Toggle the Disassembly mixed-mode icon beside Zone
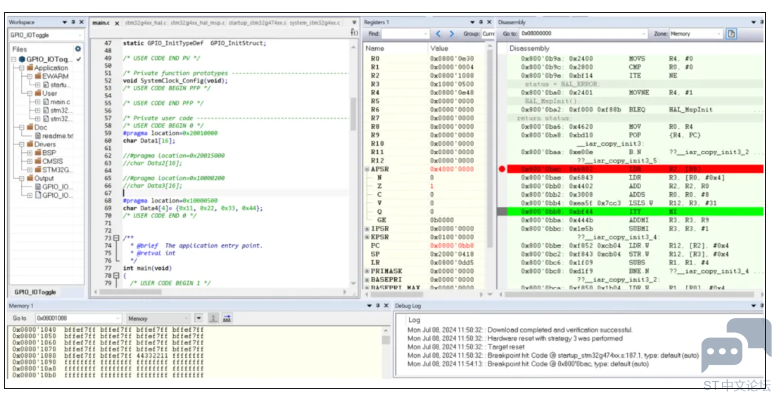Screen dimensions: 780x401 (x=731, y=34)
